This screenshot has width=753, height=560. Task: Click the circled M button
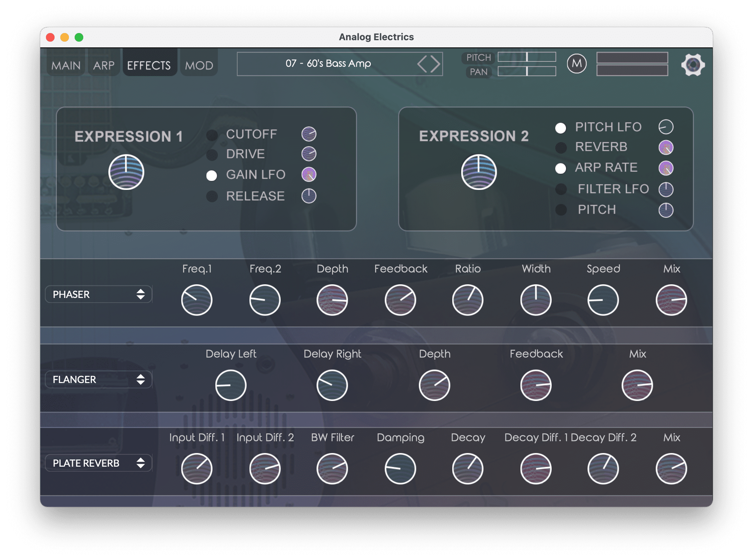(x=576, y=64)
